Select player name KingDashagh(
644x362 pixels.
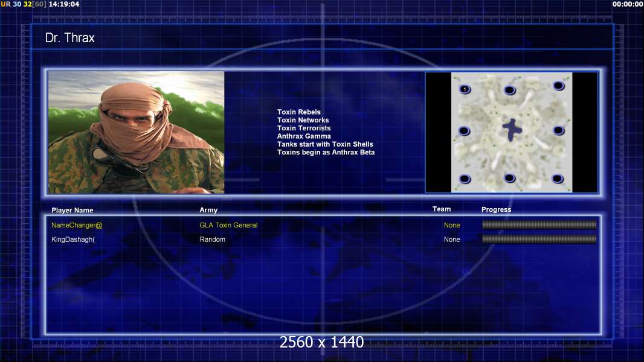(x=73, y=240)
